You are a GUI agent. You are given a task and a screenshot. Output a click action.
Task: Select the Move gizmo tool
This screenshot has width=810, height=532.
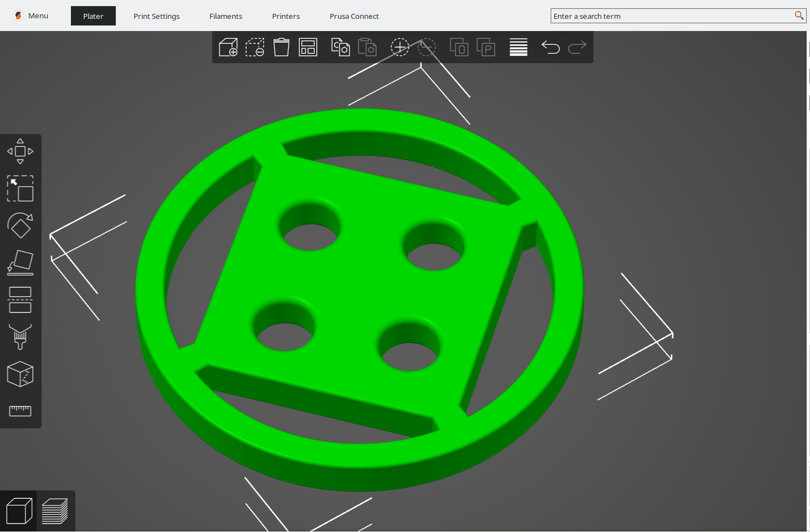click(x=20, y=151)
